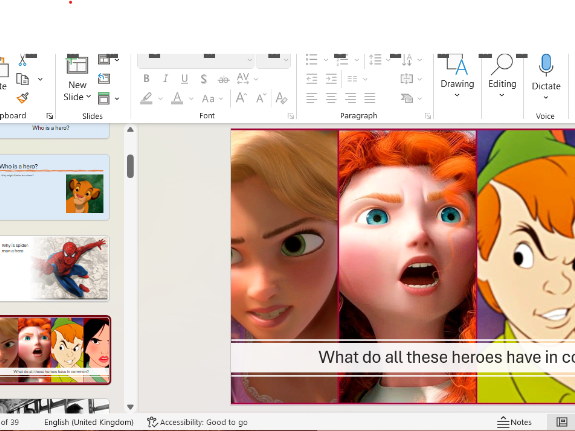Select the Format Painter brush
The image size is (575, 431).
(x=22, y=98)
